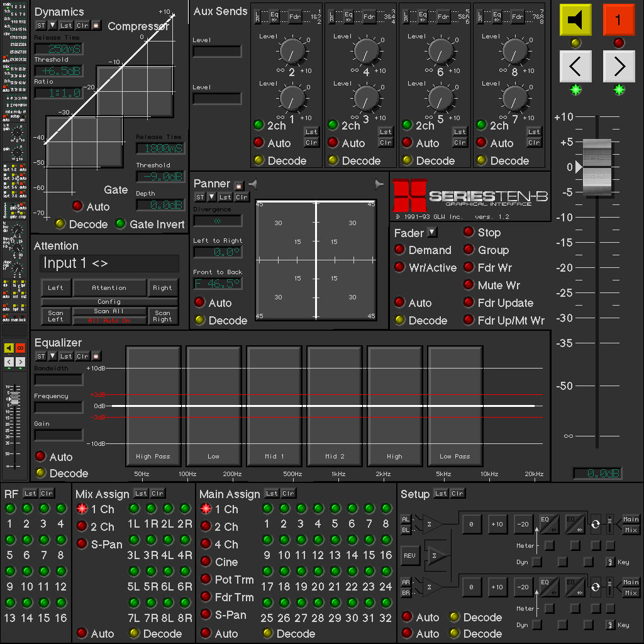The height and width of the screenshot is (644, 644).
Task: Click the Equalizer snapshot icon beside Clr
Action: pyautogui.click(x=96, y=356)
